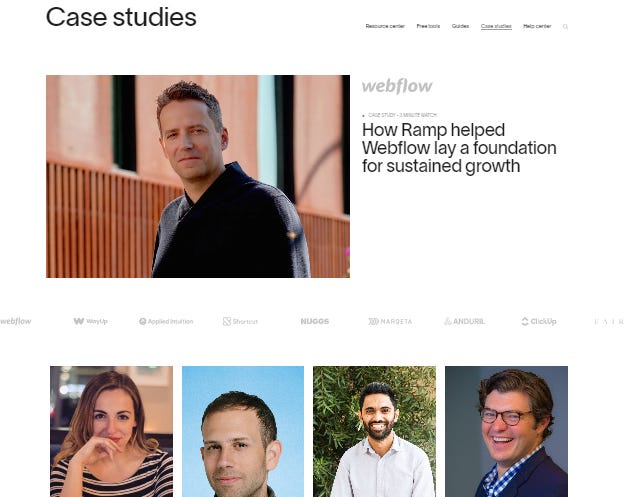The width and height of the screenshot is (625, 497).
Task: Pick the ClickUp logo
Action: pyautogui.click(x=539, y=321)
